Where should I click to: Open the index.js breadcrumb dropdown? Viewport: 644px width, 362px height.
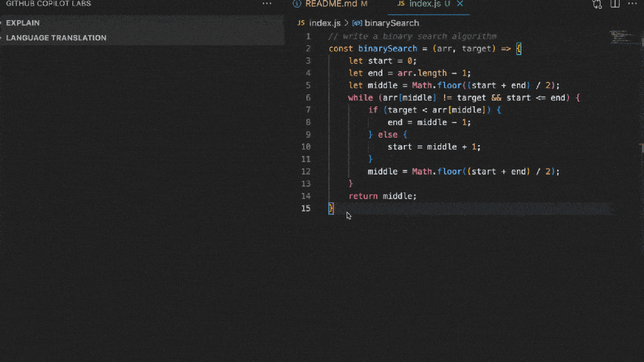coord(325,23)
